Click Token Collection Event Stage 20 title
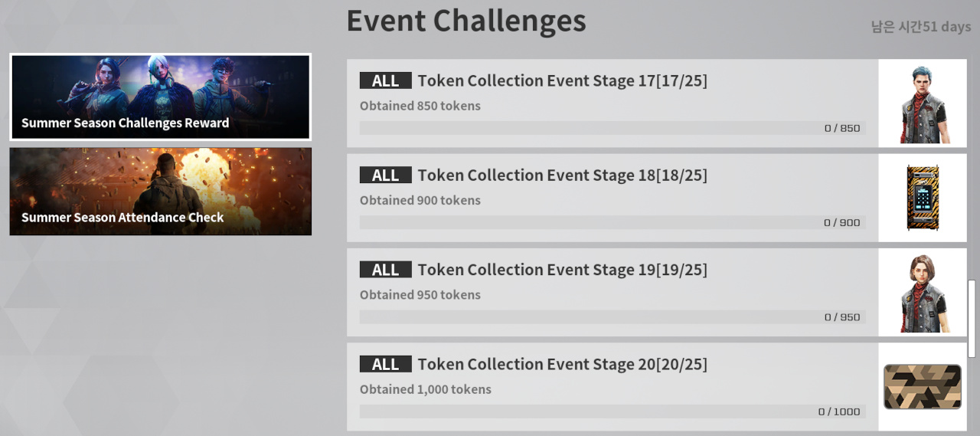 click(562, 364)
